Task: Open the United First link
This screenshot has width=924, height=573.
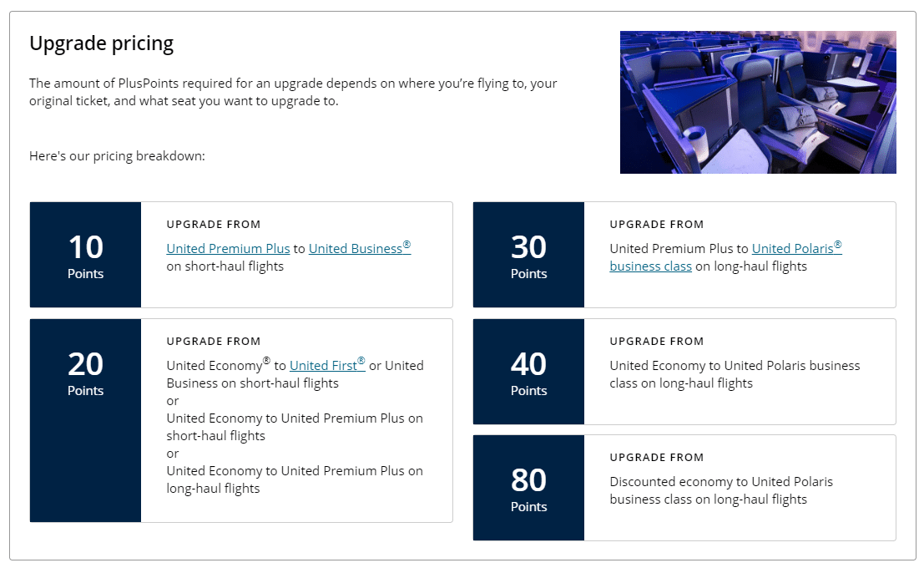Action: pyautogui.click(x=326, y=366)
